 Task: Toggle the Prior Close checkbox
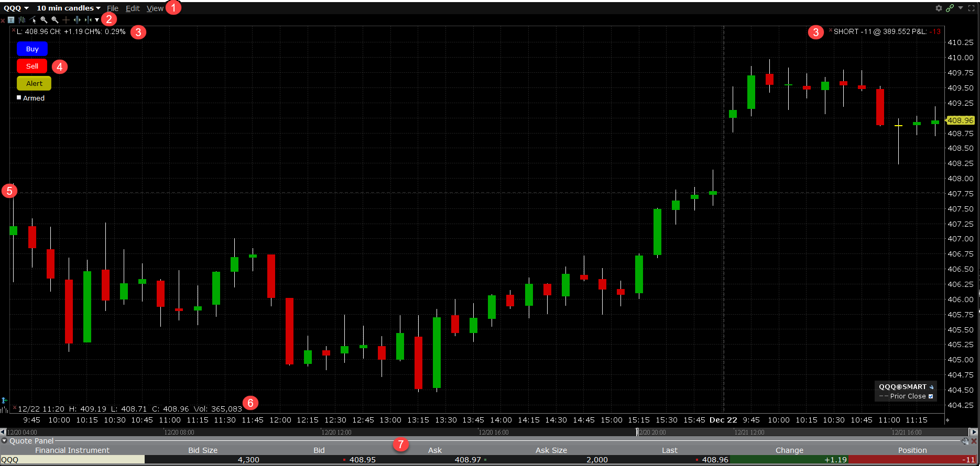point(931,396)
